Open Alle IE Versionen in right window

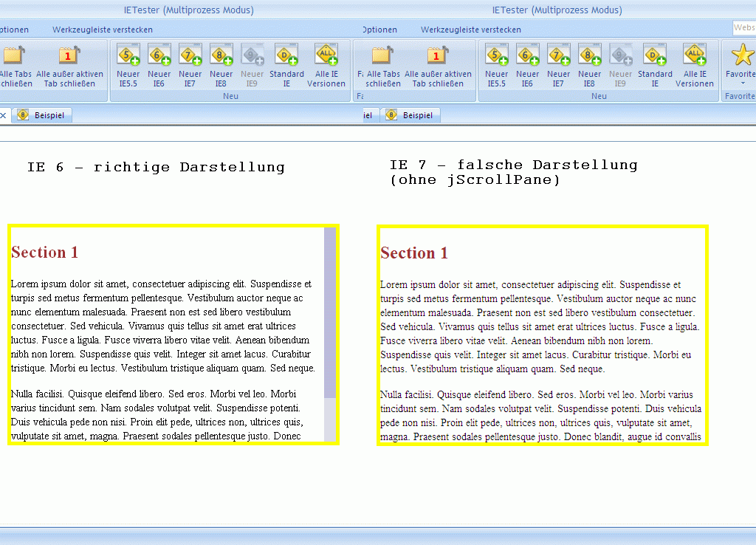[x=694, y=66]
